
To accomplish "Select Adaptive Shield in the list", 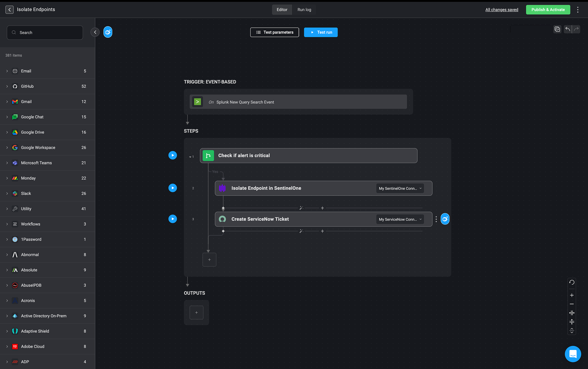I will coord(47,331).
